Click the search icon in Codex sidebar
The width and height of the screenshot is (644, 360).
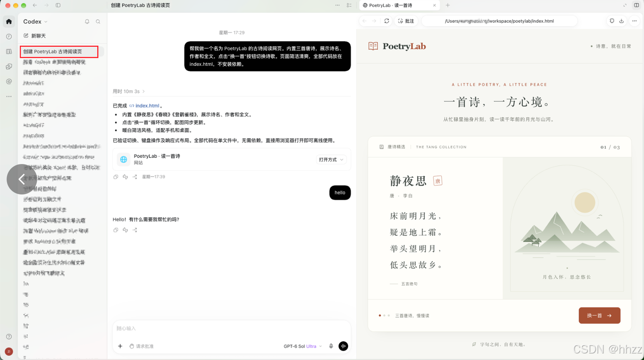[x=98, y=22]
